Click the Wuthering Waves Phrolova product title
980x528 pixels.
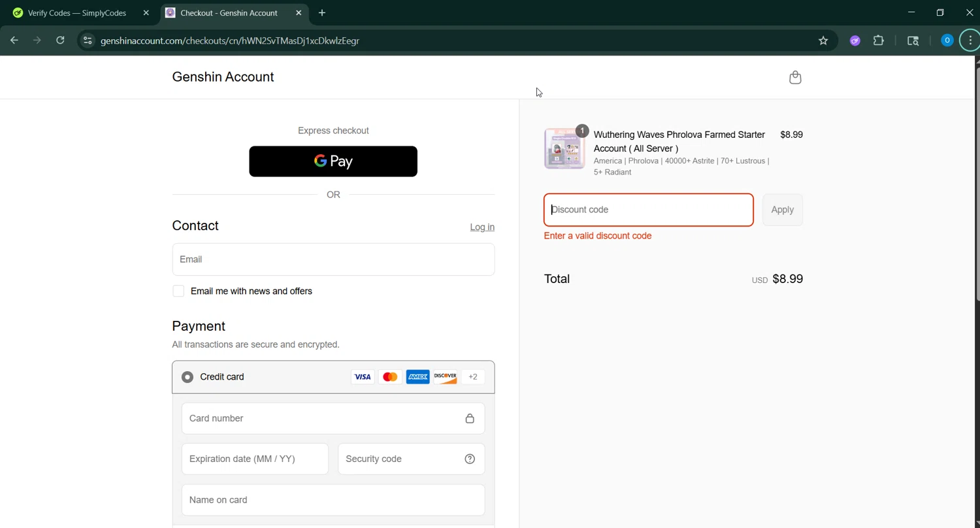679,141
